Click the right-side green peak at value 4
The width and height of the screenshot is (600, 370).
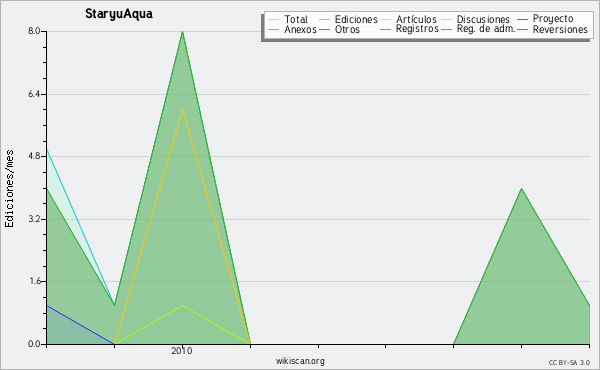tap(521, 189)
